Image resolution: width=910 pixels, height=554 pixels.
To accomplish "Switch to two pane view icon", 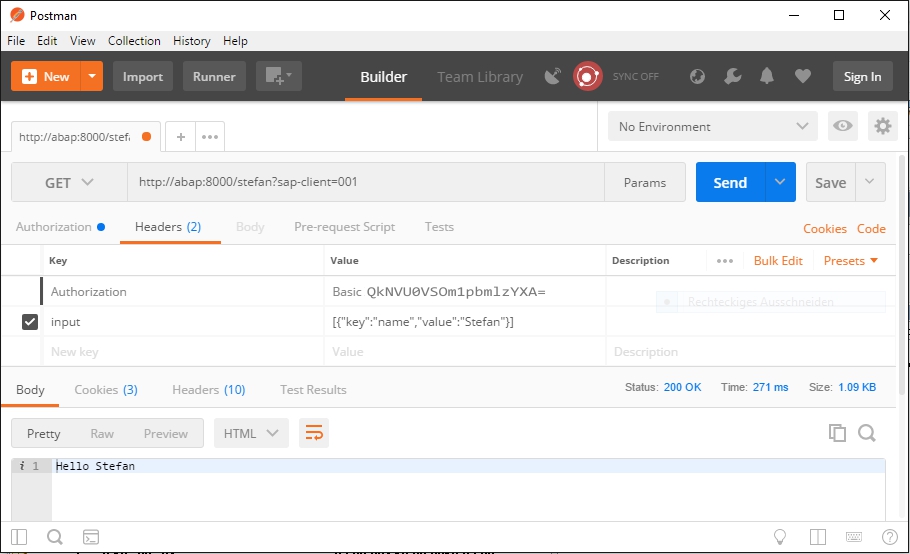I will click(x=818, y=537).
